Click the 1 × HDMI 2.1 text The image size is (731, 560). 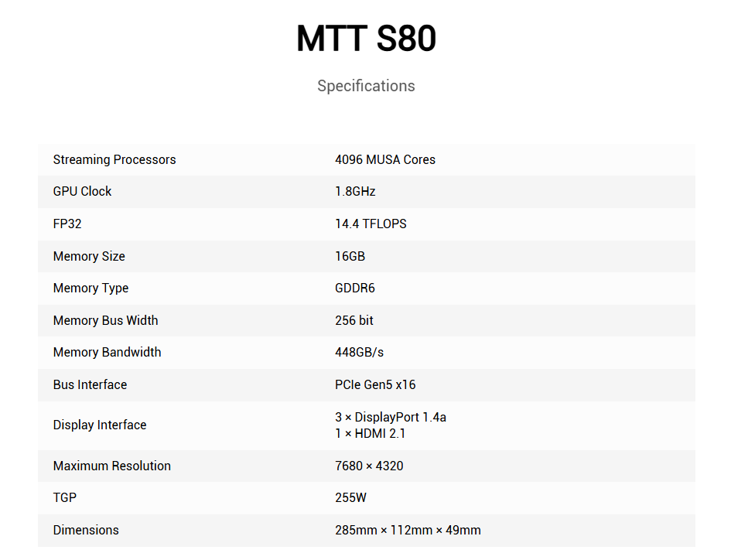pos(371,433)
